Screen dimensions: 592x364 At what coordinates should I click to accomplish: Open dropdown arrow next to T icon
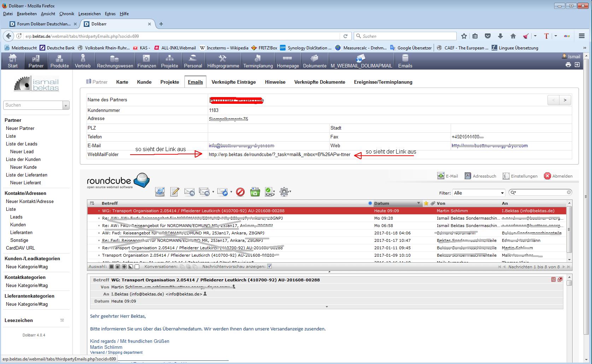click(x=556, y=36)
